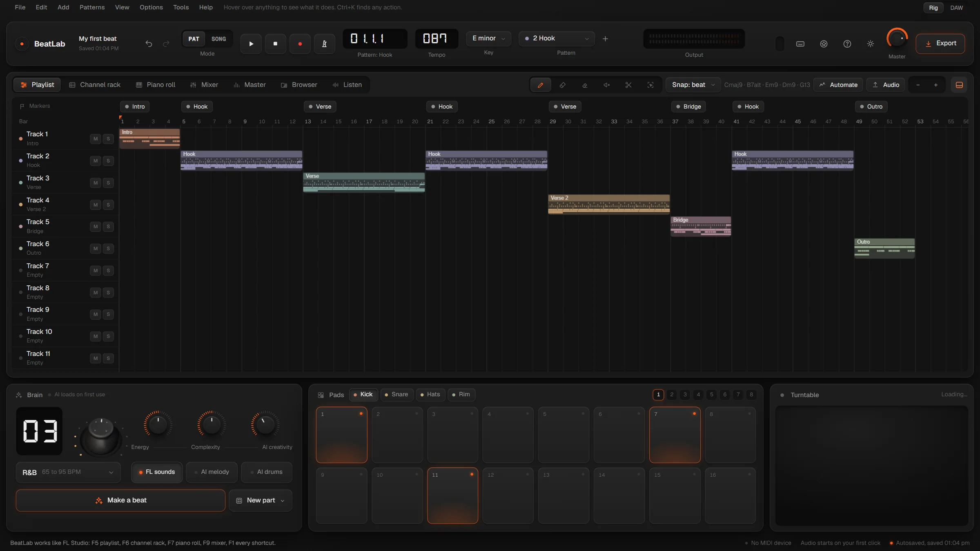Expand the New part dropdown

point(261,500)
